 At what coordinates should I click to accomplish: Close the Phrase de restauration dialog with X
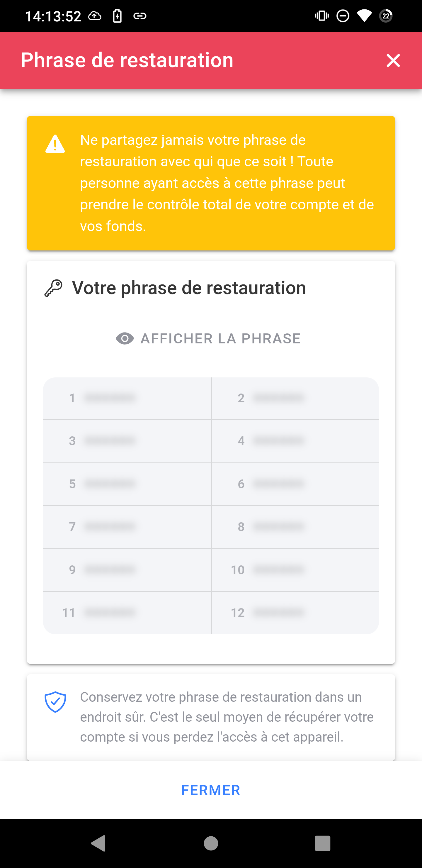point(393,61)
